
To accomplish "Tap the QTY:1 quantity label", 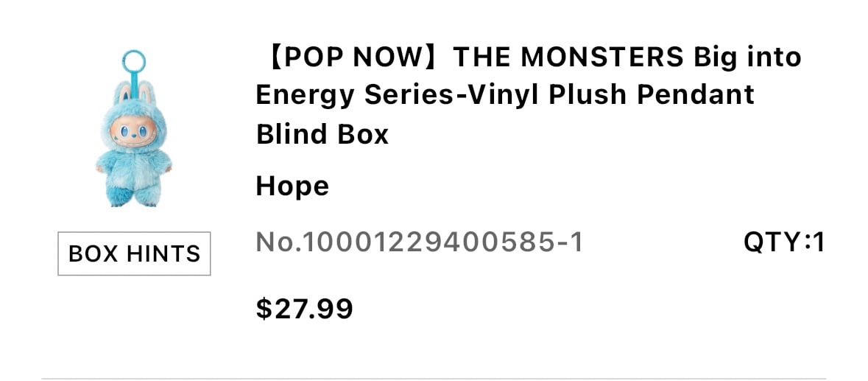I will click(x=784, y=242).
